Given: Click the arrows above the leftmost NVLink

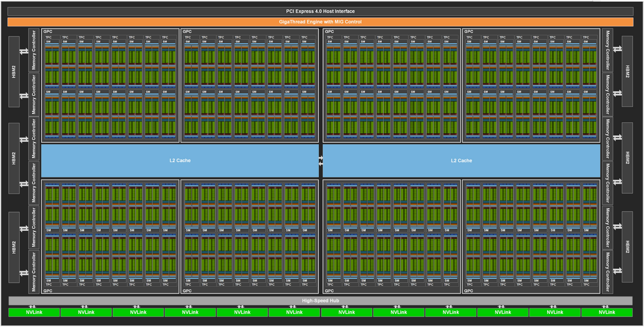Looking at the screenshot, I should coord(32,307).
